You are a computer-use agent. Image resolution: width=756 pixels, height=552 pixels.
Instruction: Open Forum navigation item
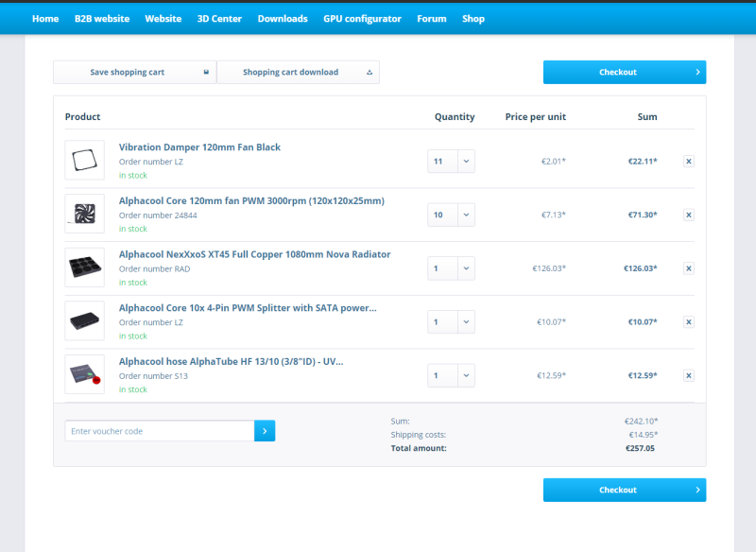[x=432, y=18]
